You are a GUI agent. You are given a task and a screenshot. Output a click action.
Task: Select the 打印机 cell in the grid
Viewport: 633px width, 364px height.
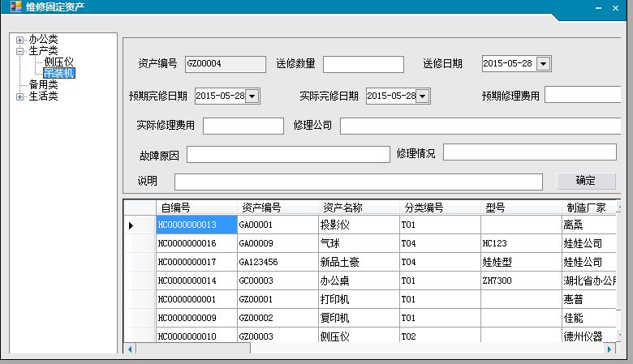click(357, 299)
